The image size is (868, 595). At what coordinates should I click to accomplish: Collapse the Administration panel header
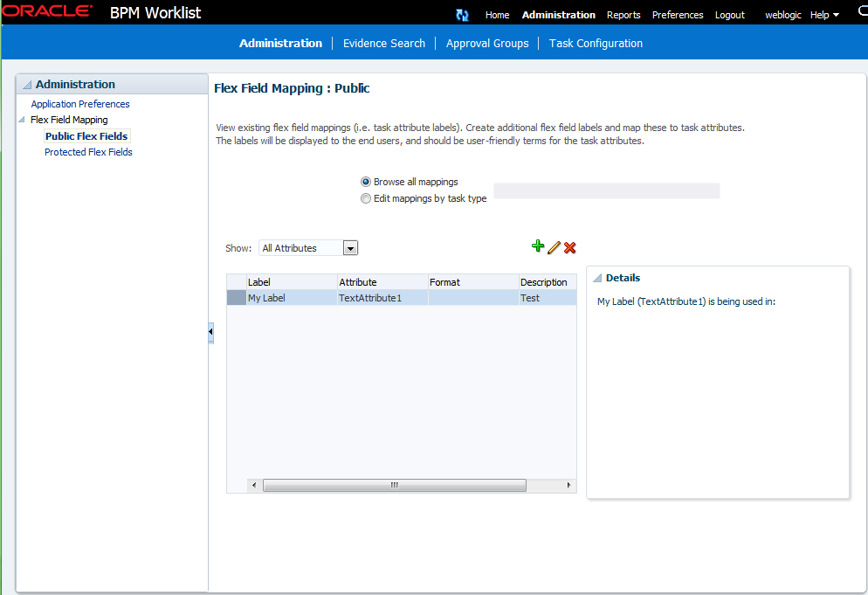point(26,85)
